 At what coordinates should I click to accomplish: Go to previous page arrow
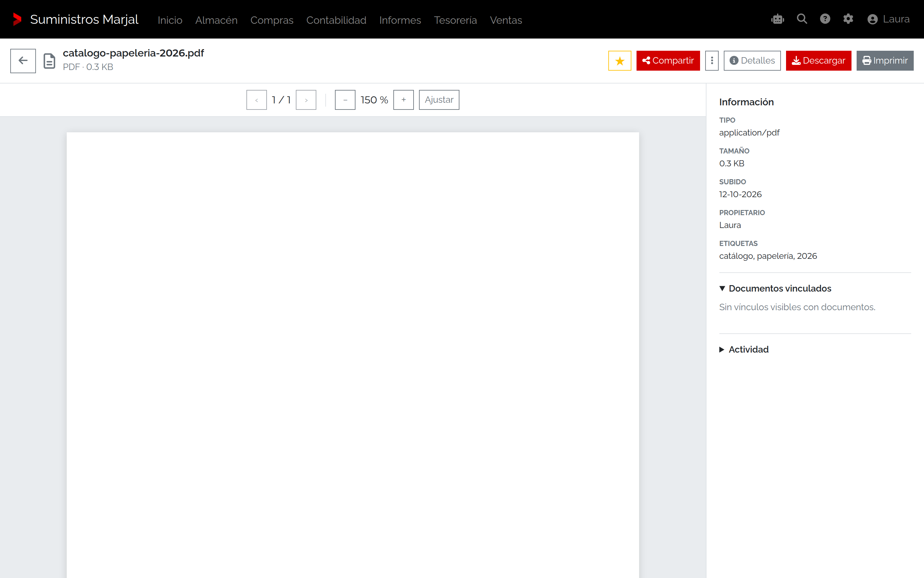click(257, 100)
